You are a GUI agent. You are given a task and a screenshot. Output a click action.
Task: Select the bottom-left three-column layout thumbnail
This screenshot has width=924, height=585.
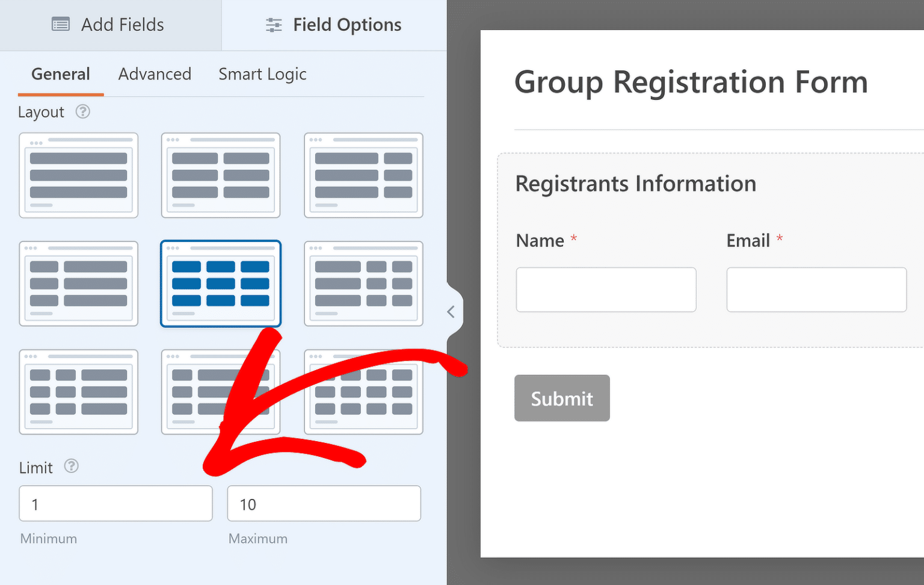point(78,391)
